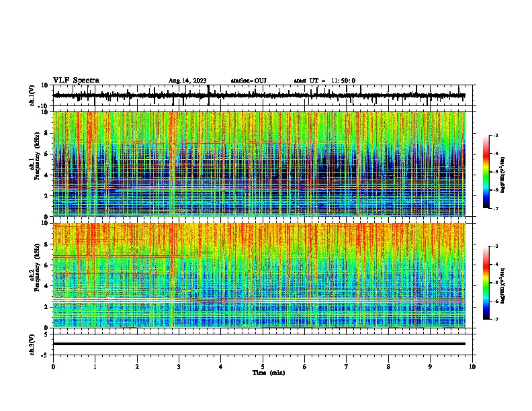Click the ch.2 spectrogram panel
The image size is (532, 411).
pos(259,275)
